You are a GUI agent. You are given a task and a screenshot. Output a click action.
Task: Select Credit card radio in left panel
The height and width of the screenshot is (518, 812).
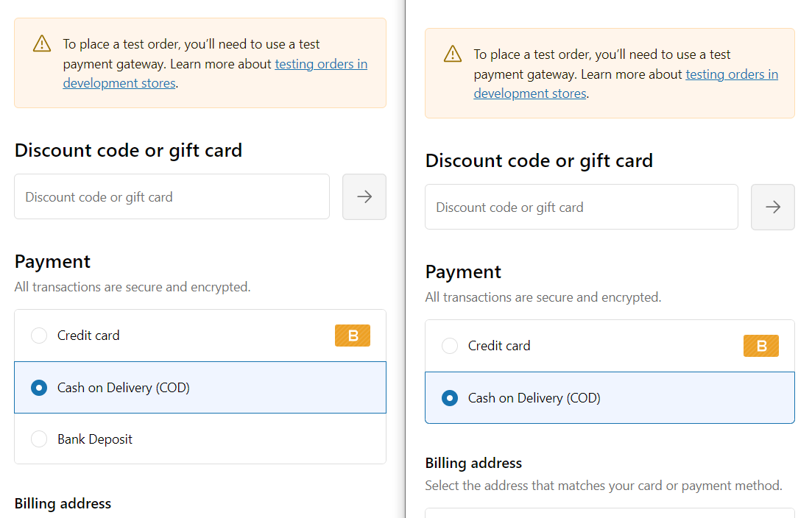tap(39, 336)
